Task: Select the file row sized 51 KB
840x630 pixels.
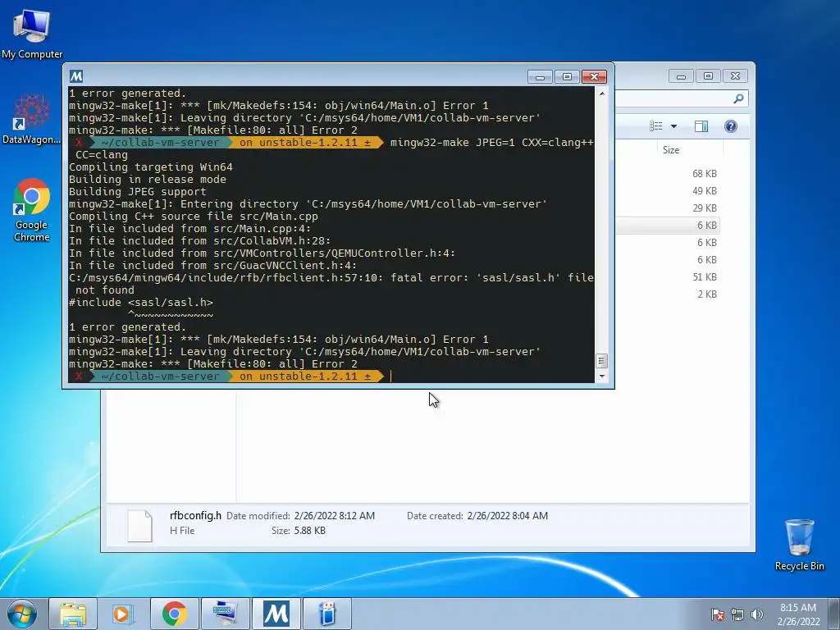Action: pos(667,277)
